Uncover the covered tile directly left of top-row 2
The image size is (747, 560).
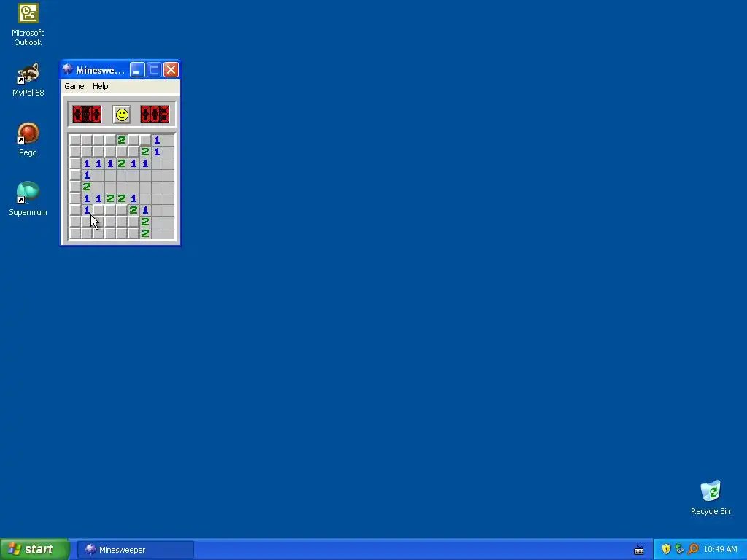(110, 140)
